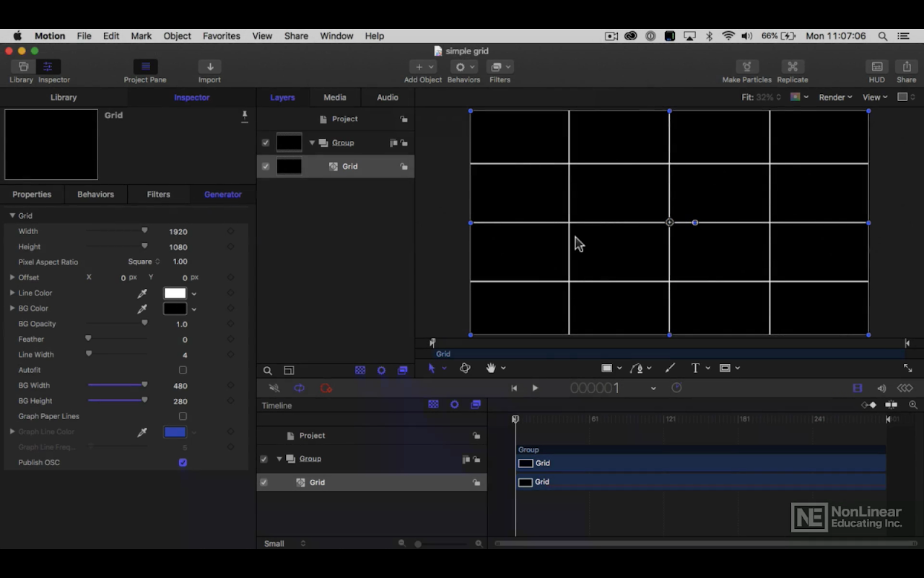Click the Replicate toolbar icon
Screen dimensions: 924x578
792,67
